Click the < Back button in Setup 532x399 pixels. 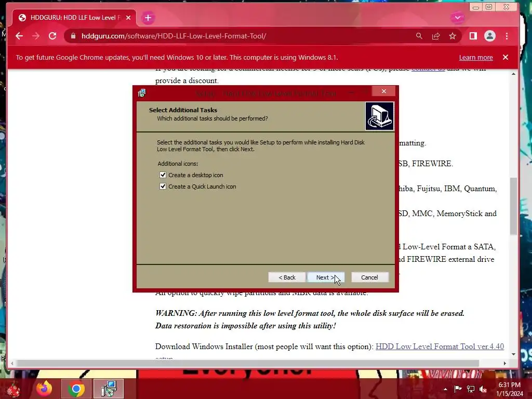pyautogui.click(x=287, y=277)
